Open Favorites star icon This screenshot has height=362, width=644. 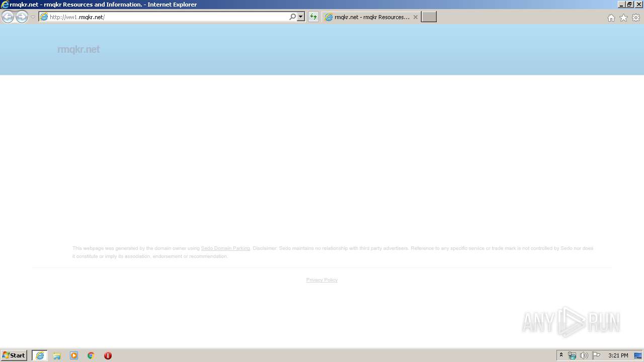pos(623,18)
